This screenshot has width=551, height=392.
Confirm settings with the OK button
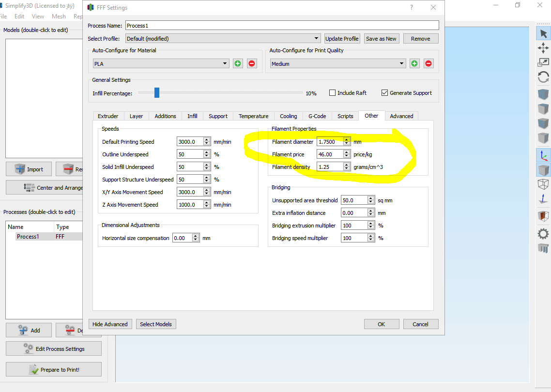coord(381,324)
